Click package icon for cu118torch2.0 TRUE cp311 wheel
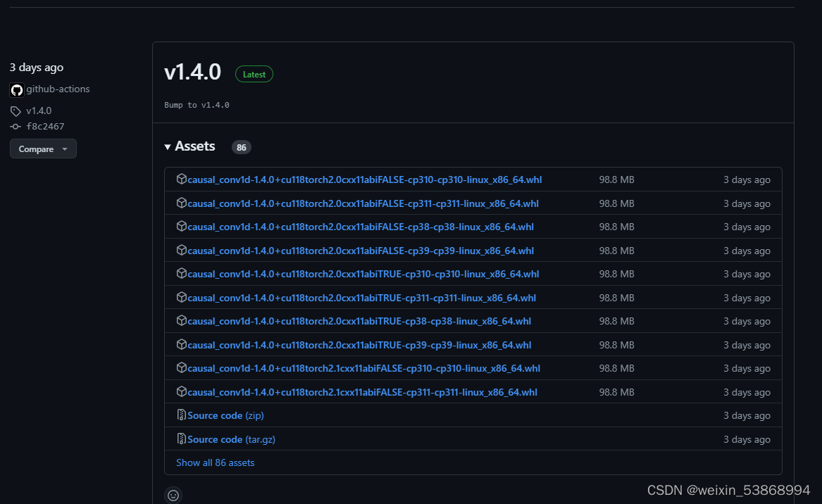822x504 pixels. (182, 297)
